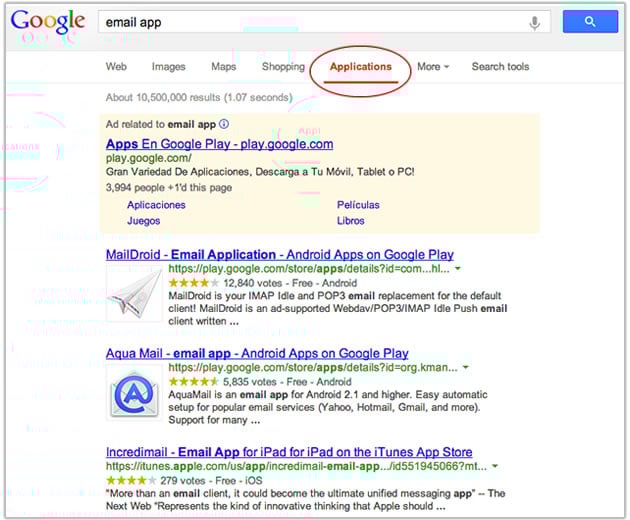Open MailDroid Email Application result
This screenshot has width=630, height=520.
280,254
